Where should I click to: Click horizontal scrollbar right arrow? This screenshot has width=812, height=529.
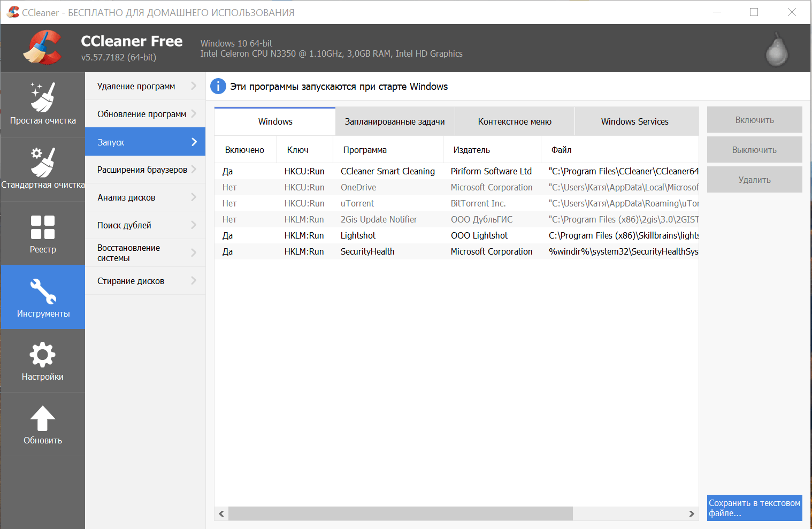[x=691, y=513]
